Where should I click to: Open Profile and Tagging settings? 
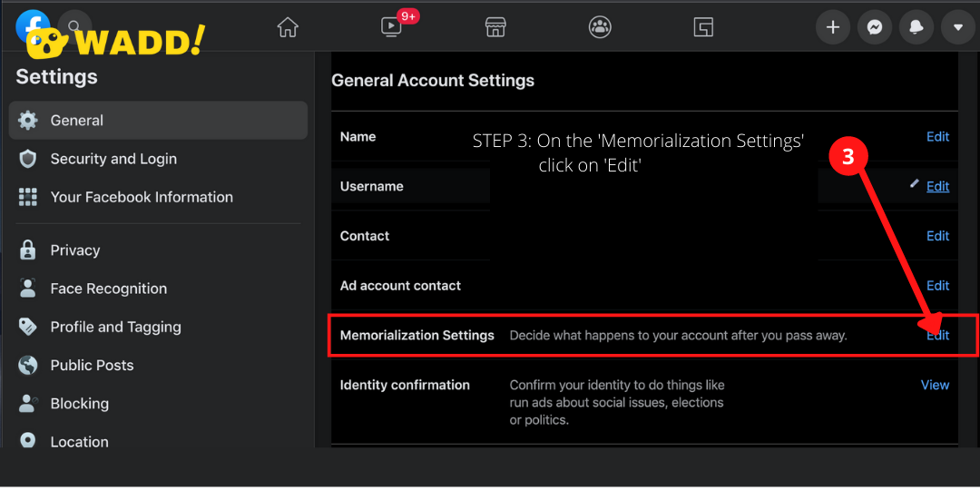tap(158, 327)
